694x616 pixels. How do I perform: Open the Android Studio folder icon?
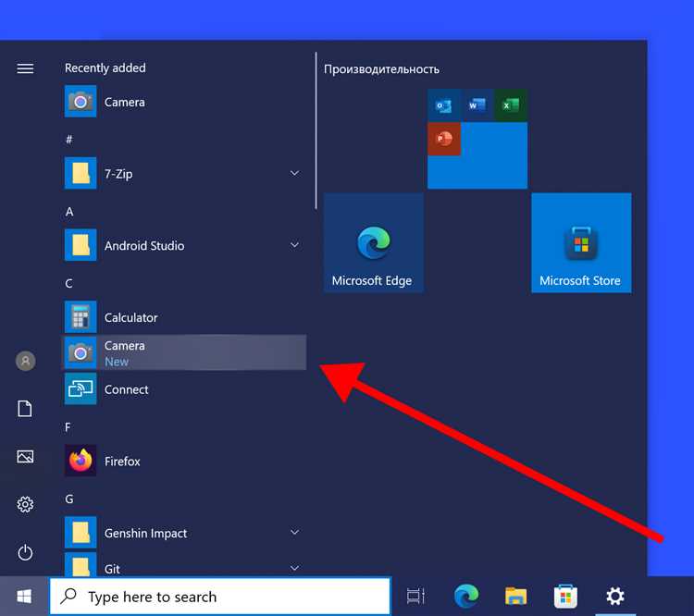(81, 245)
